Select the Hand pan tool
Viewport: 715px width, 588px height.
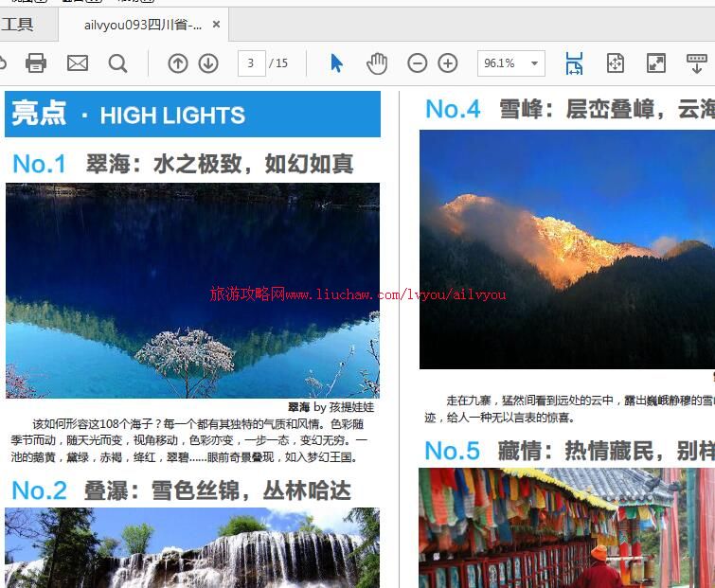click(377, 63)
